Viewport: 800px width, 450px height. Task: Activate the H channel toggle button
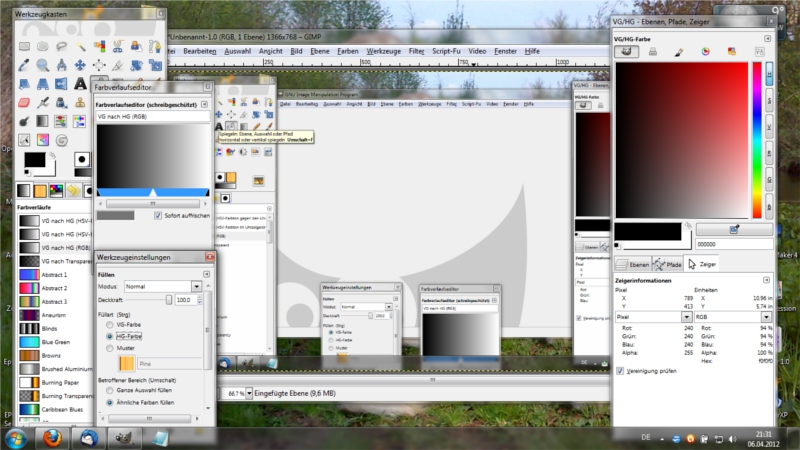tap(769, 74)
